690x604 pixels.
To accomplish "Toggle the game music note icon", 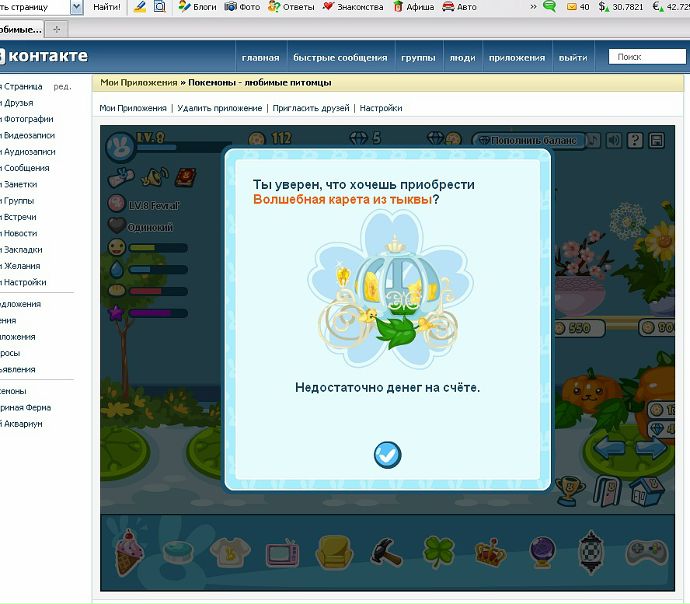I will pyautogui.click(x=593, y=140).
